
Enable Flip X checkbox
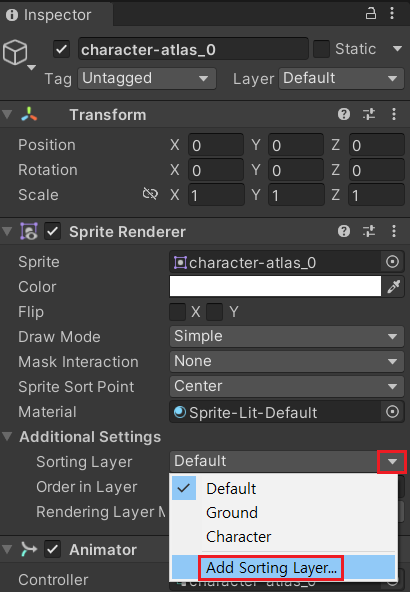click(177, 312)
